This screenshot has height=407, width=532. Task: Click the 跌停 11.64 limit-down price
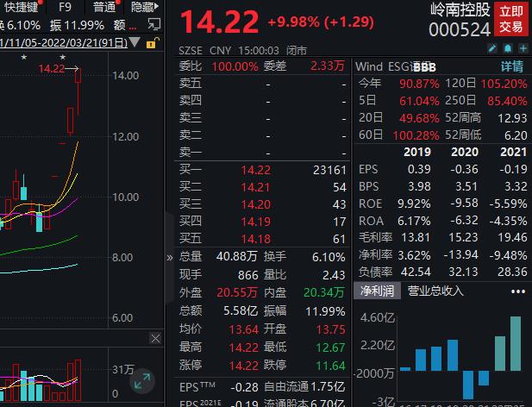tap(330, 366)
